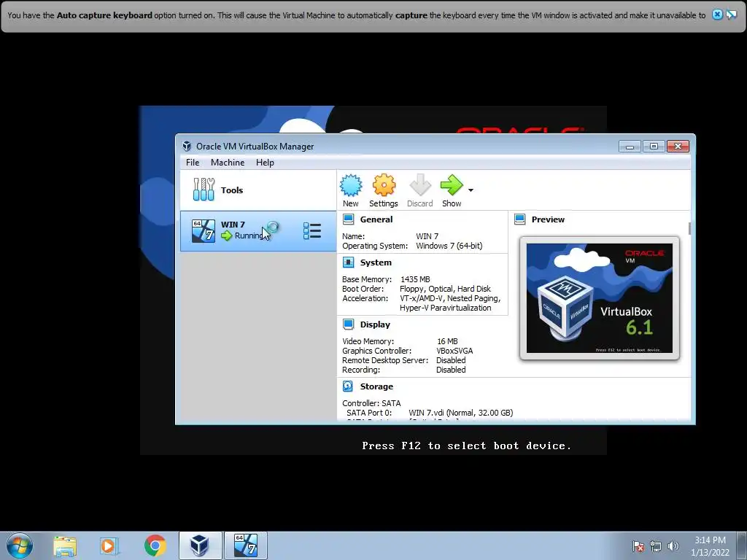
Task: Open the Machine menu
Action: (x=228, y=163)
